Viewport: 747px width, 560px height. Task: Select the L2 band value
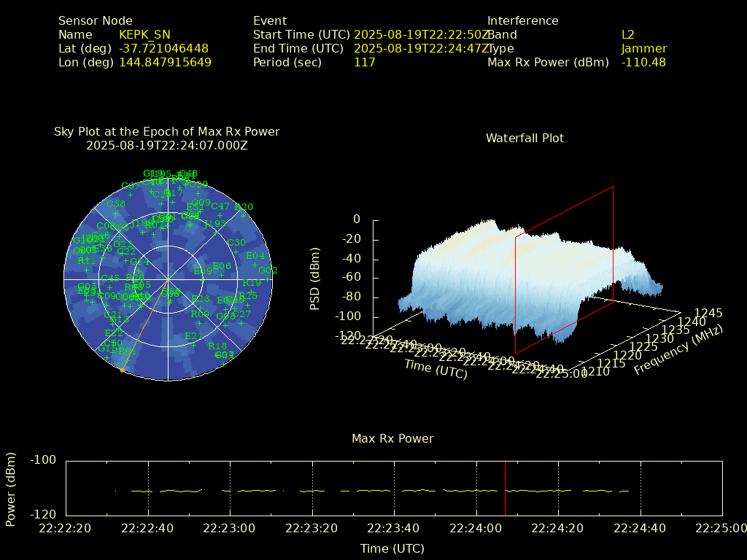[627, 34]
